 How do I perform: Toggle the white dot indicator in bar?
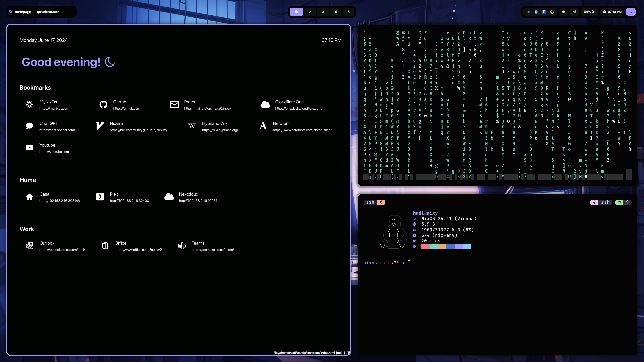(563, 12)
